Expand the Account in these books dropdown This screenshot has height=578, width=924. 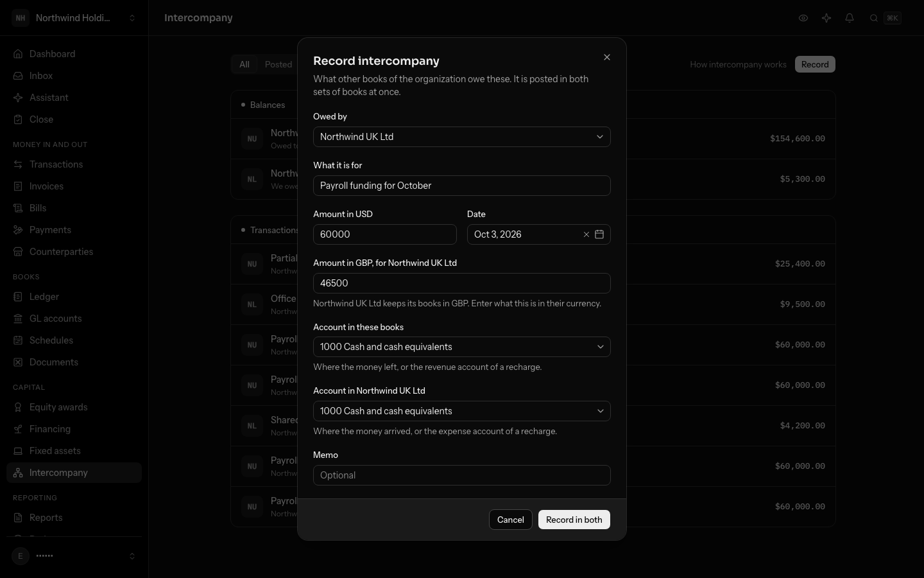(x=462, y=347)
